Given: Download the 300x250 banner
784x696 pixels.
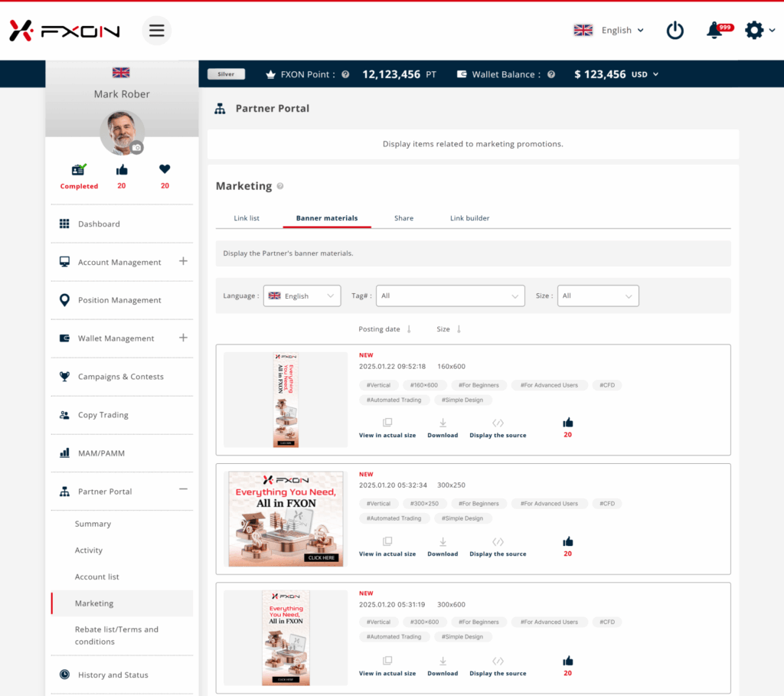Looking at the screenshot, I should (x=443, y=547).
